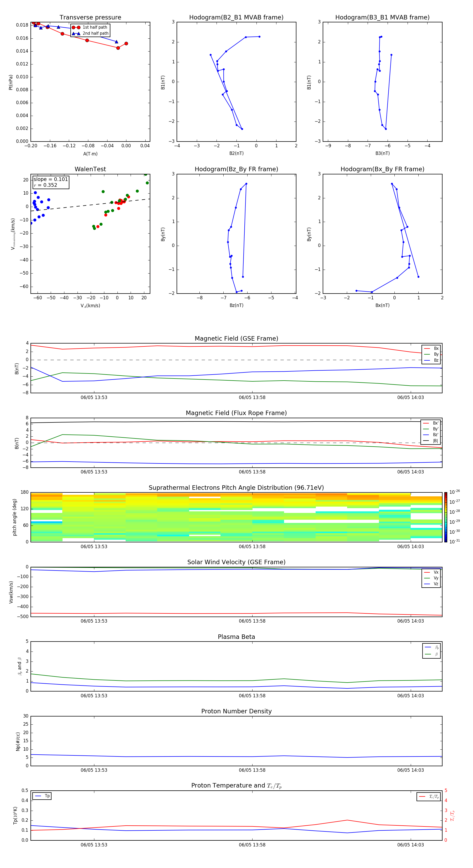Click the '06/05 13:58' tick in GSE magnetic plot
473x868 pixels.
point(252,398)
